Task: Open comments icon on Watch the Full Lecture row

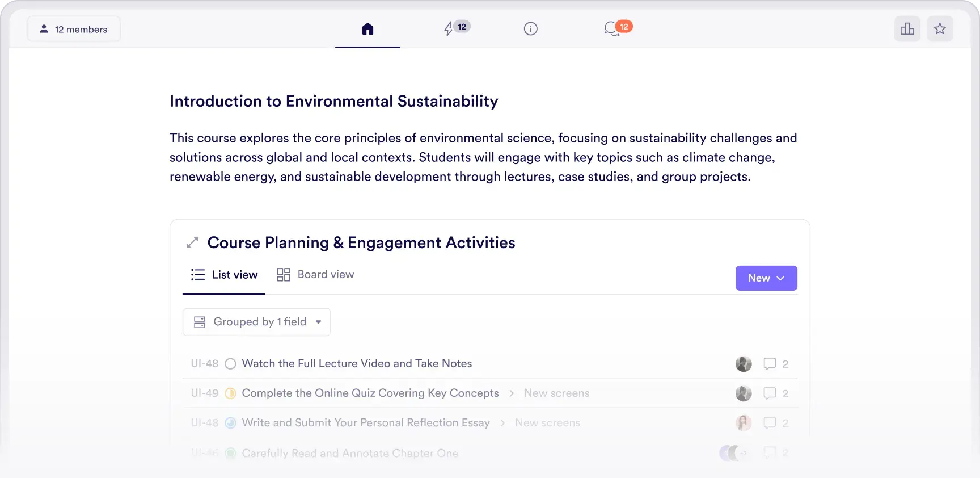Action: click(x=770, y=364)
